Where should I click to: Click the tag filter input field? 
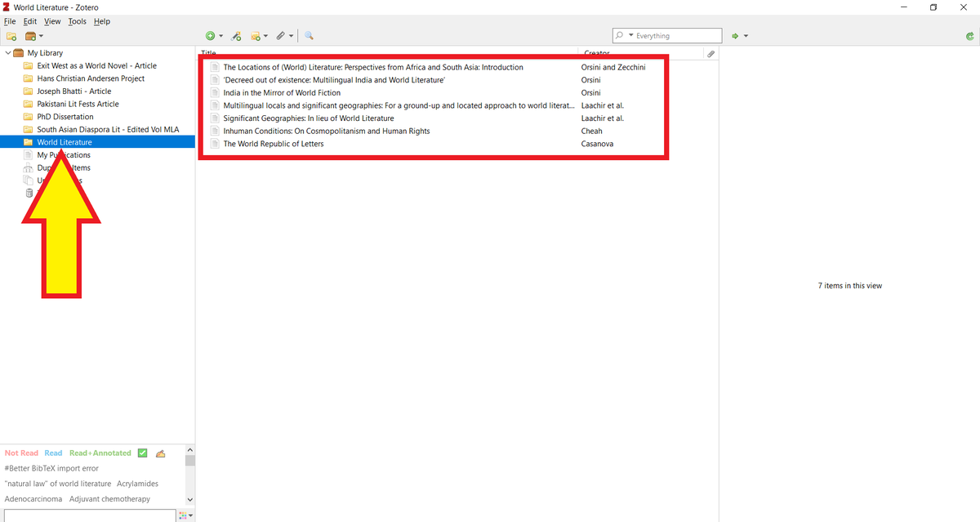coord(90,515)
